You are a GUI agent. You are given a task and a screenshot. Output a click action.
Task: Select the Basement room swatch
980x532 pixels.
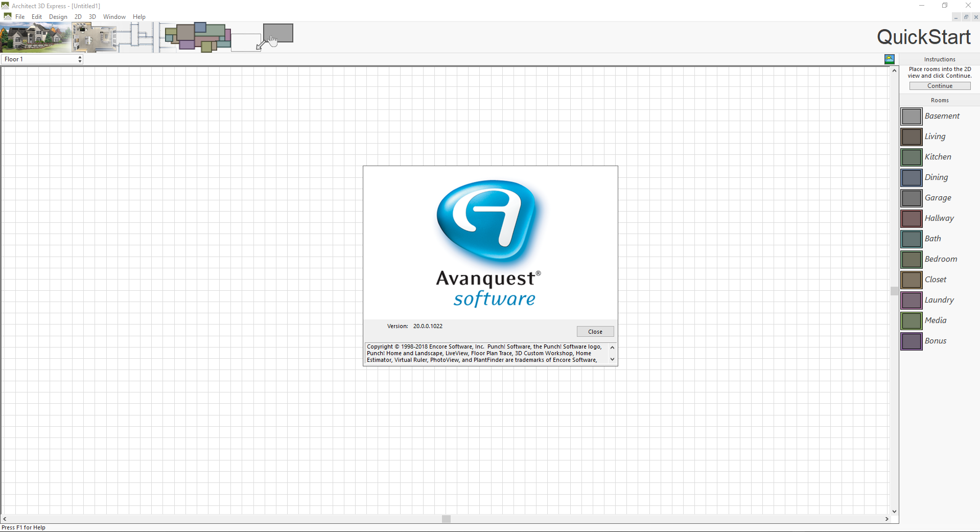pos(912,117)
